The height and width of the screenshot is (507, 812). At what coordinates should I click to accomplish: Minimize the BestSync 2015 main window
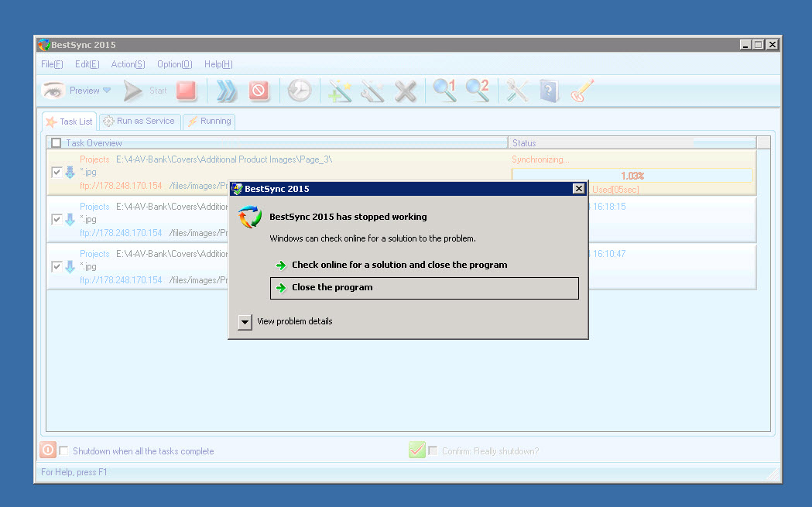pyautogui.click(x=745, y=45)
